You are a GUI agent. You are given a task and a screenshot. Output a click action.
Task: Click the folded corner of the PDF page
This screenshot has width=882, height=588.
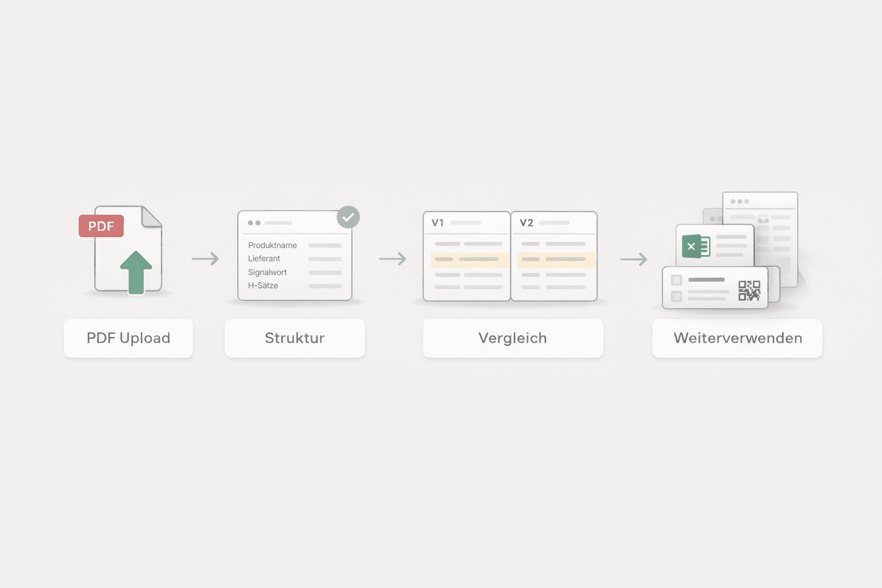coord(150,217)
